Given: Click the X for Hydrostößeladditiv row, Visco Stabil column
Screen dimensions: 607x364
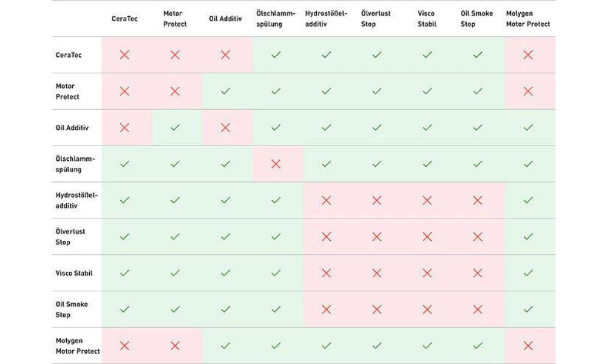Looking at the screenshot, I should point(427,200).
